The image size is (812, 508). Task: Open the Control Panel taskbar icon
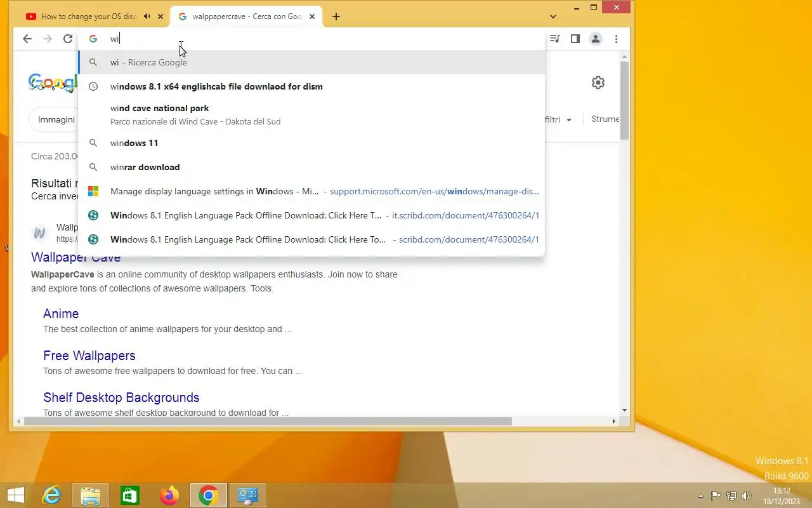pos(248,495)
